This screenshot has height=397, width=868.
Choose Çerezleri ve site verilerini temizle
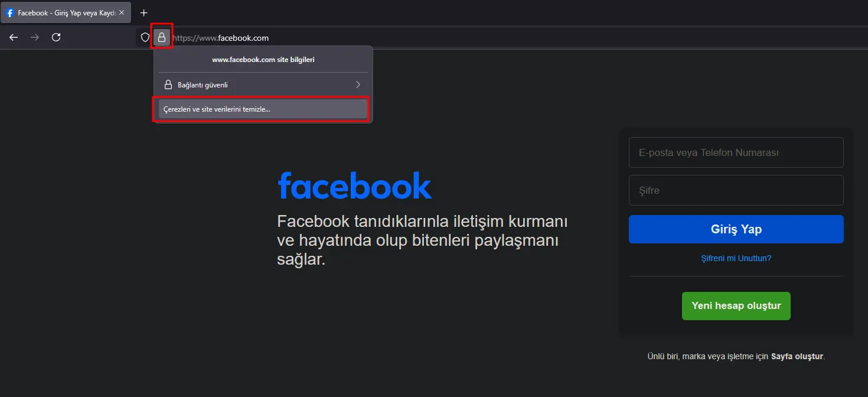[x=263, y=109]
